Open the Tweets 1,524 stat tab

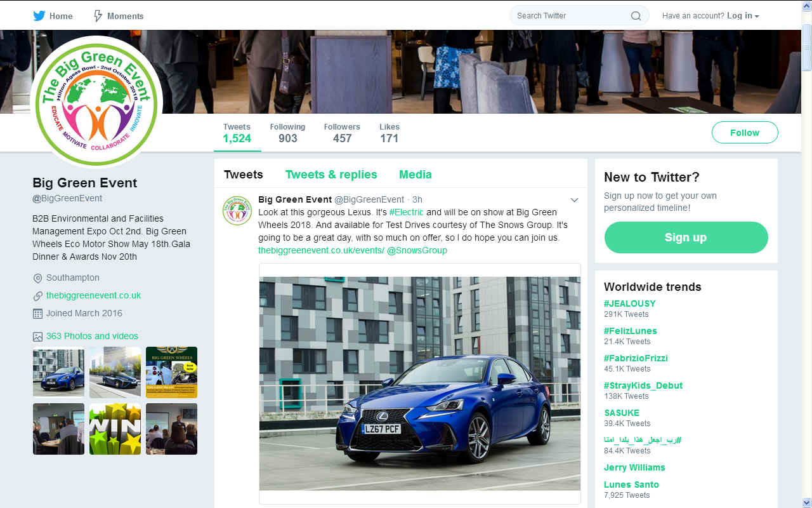(x=237, y=133)
